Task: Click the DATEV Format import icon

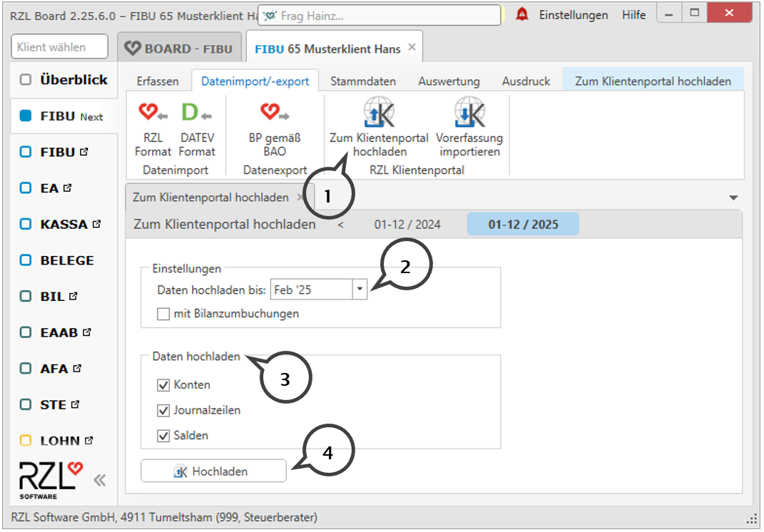Action: (197, 114)
